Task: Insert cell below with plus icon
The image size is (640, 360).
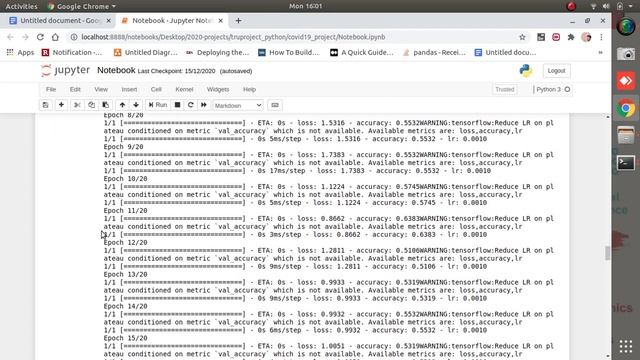Action: [61, 105]
